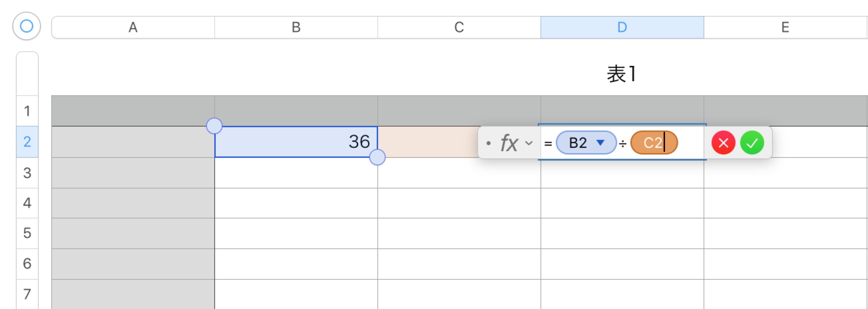Open the B2 reference dropdown arrow
Viewport: 868px width, 309px height.
point(600,143)
